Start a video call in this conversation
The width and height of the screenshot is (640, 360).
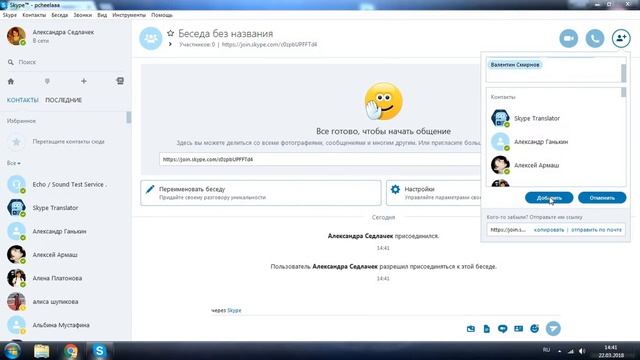click(568, 38)
